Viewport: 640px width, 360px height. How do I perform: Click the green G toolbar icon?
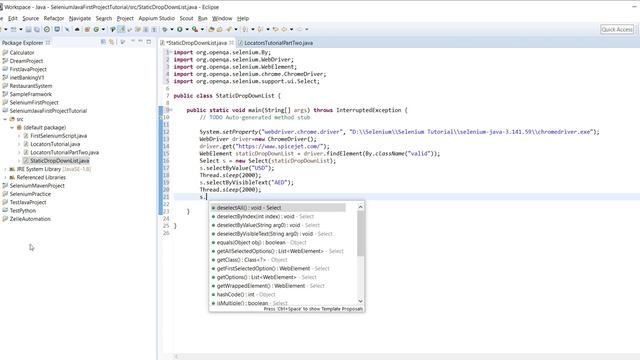96,29
